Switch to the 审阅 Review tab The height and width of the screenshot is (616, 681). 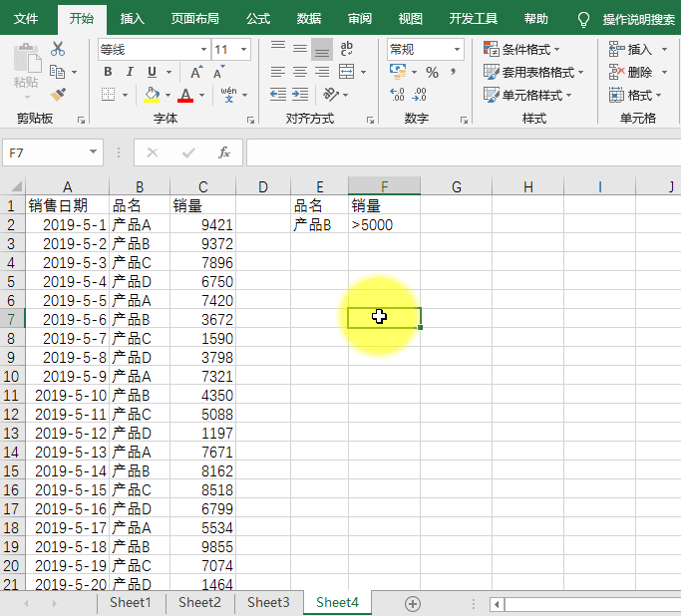(x=360, y=19)
